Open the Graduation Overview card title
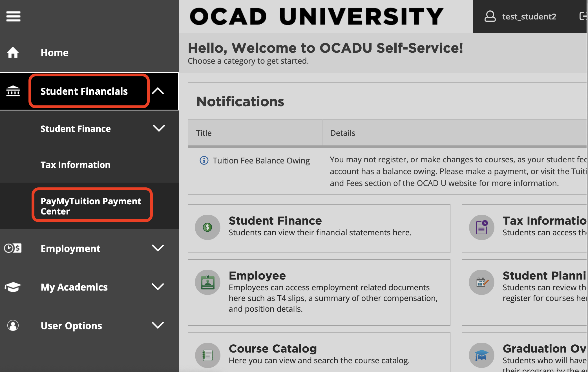This screenshot has width=588, height=372. click(x=545, y=349)
